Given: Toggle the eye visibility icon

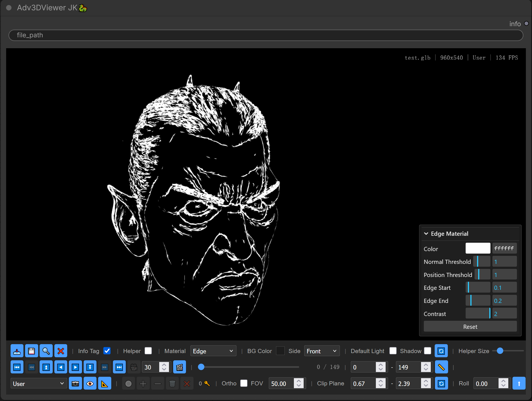Looking at the screenshot, I should pos(90,384).
